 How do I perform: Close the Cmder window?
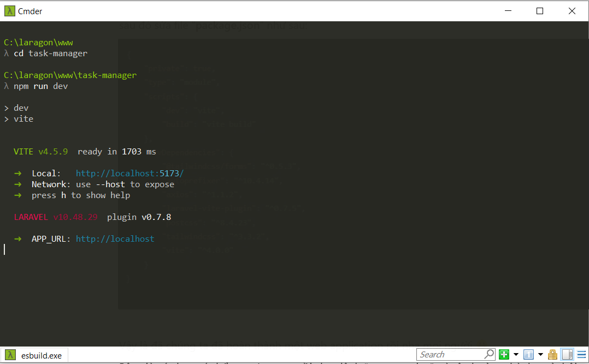tap(572, 11)
